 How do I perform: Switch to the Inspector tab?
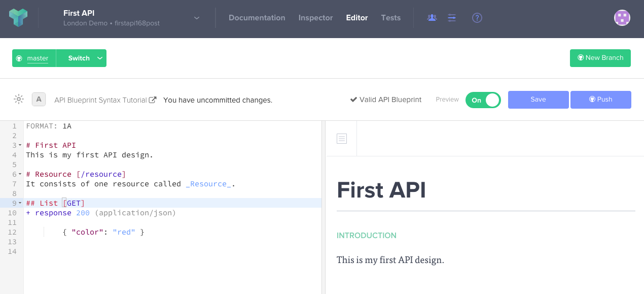(315, 18)
